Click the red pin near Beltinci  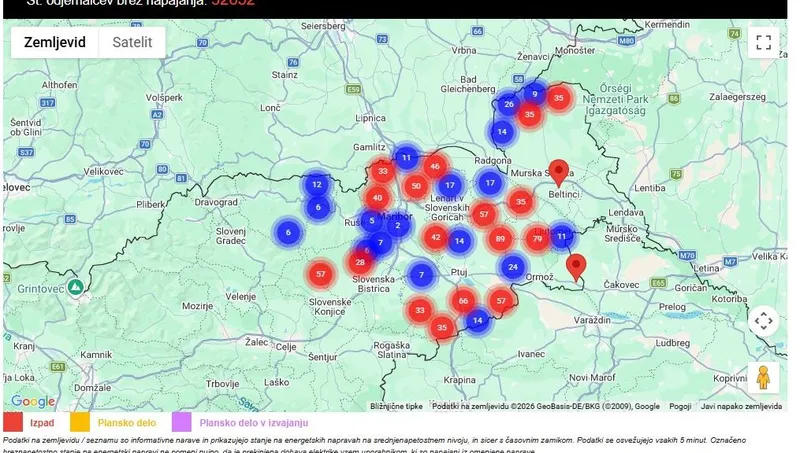tap(559, 173)
